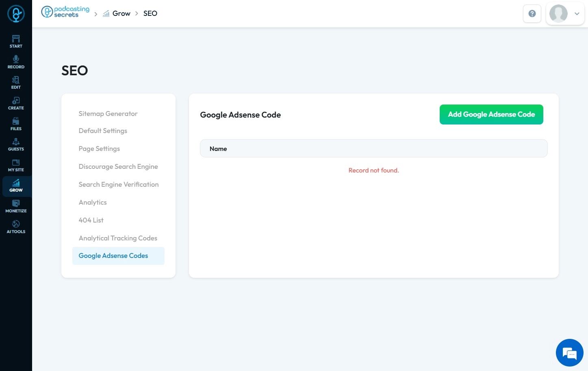588x371 pixels.
Task: Open the Monetize sidebar icon
Action: click(16, 206)
